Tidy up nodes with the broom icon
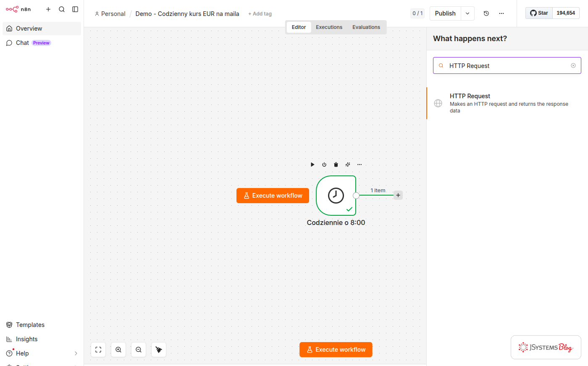Screen dimensions: 588x366 pos(159,350)
